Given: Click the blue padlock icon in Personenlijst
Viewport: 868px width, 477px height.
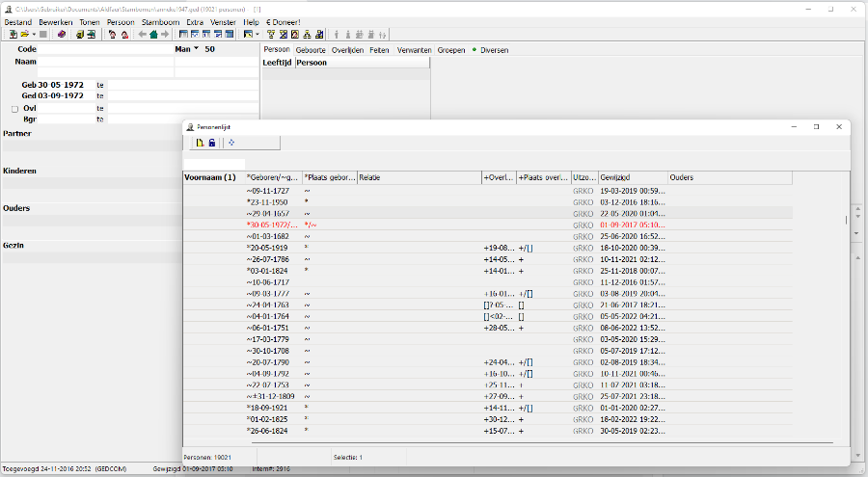Looking at the screenshot, I should point(212,144).
